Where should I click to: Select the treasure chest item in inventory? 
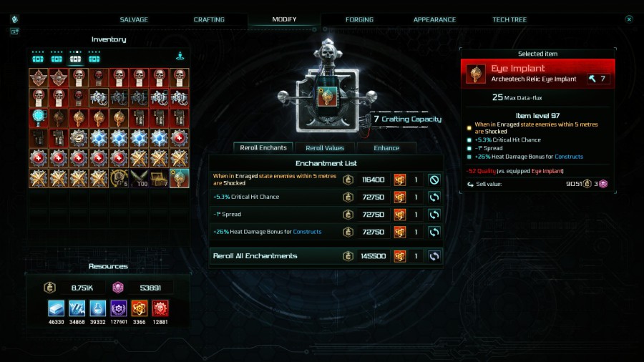pyautogui.click(x=159, y=179)
